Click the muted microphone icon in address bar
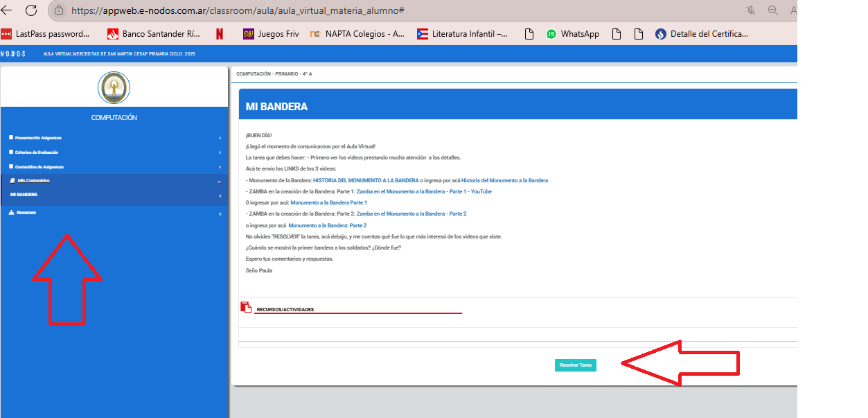This screenshot has width=868, height=418. [751, 10]
